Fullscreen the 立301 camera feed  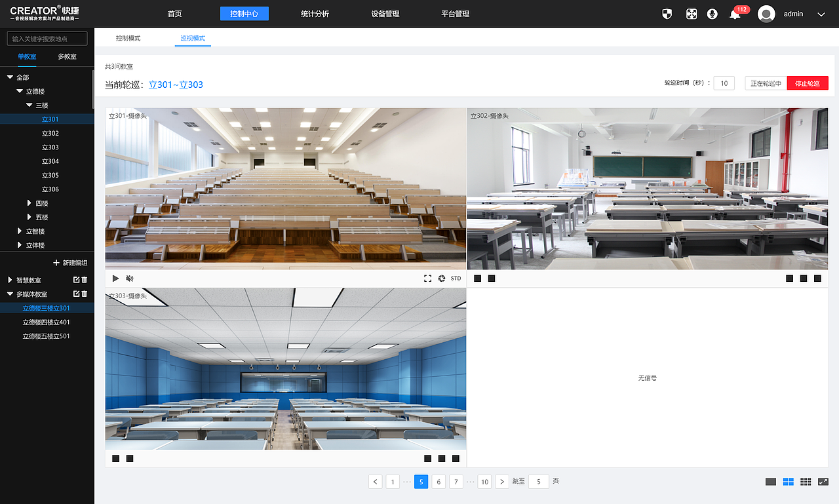[x=428, y=279]
